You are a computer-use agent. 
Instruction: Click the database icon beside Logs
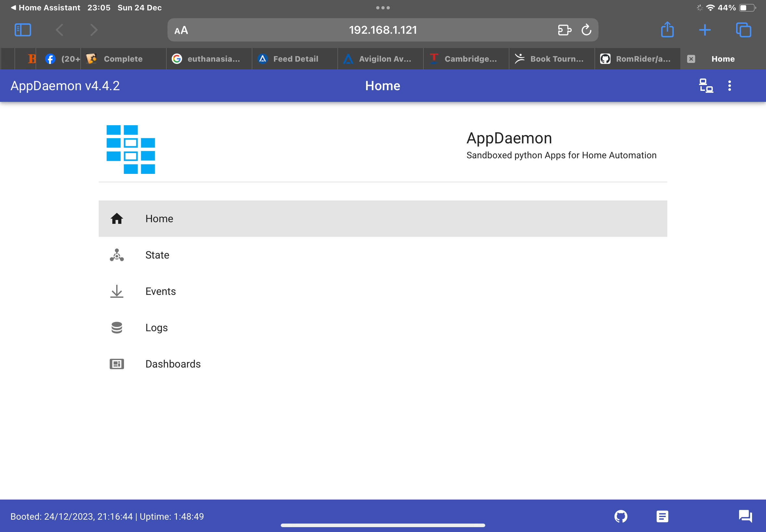[x=117, y=327]
